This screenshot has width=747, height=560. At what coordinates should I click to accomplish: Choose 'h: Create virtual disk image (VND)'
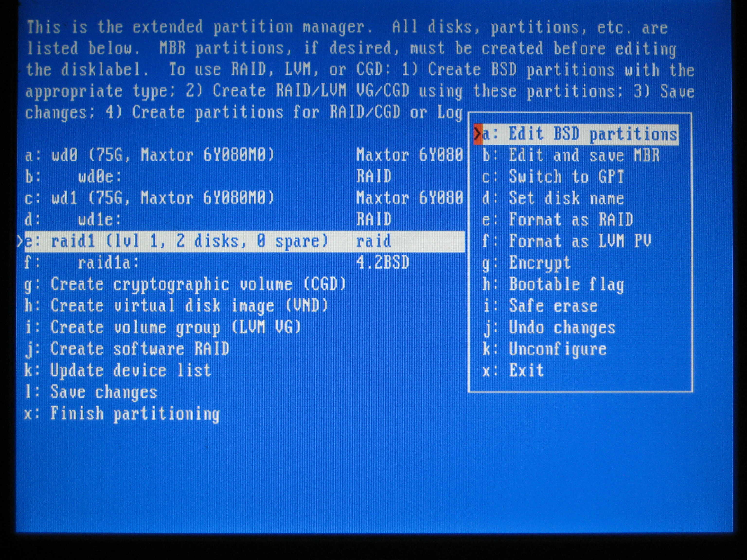point(176,306)
